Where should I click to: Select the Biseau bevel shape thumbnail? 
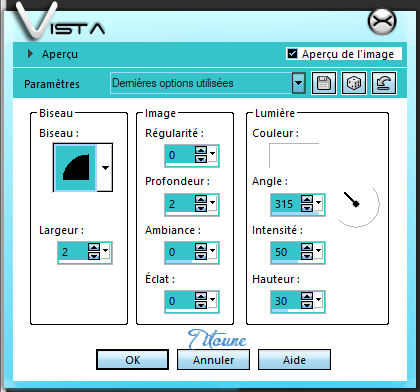click(75, 168)
